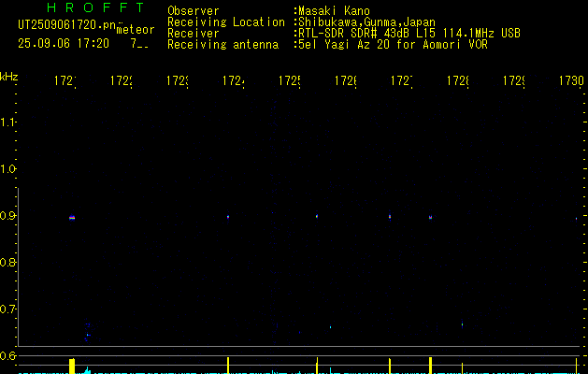Click the RTL-SDR SDR# 43dB receiver description
Screen dimensions: 588x374
pyautogui.click(x=409, y=34)
